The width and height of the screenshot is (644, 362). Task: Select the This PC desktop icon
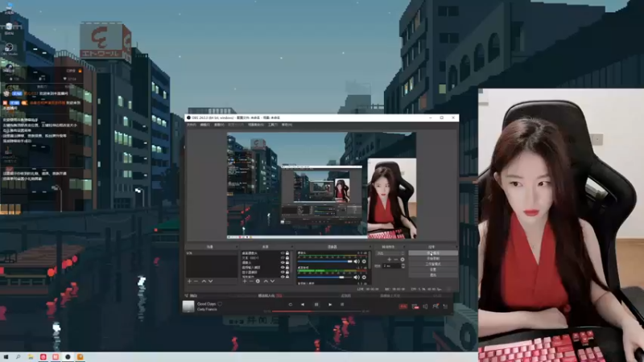click(x=9, y=7)
